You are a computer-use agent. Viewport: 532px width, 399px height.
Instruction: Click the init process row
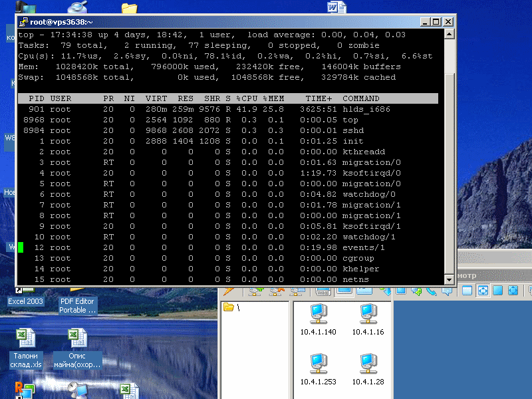(x=228, y=141)
